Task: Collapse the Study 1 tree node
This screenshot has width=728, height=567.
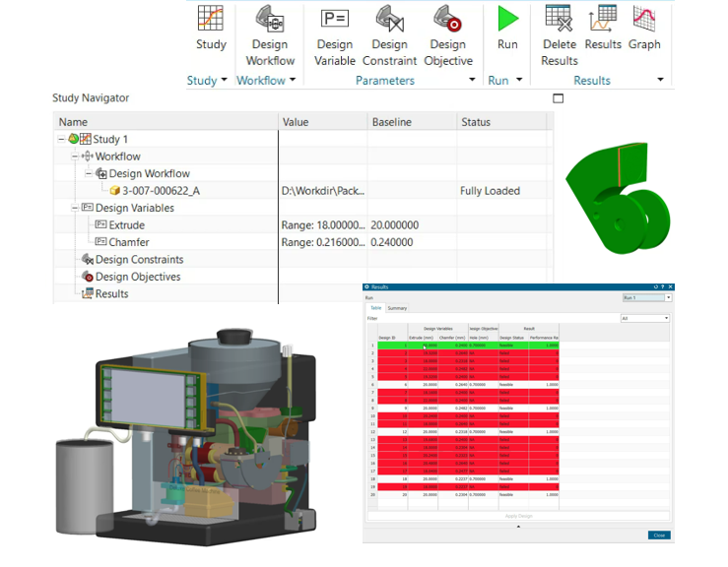Action: point(61,140)
